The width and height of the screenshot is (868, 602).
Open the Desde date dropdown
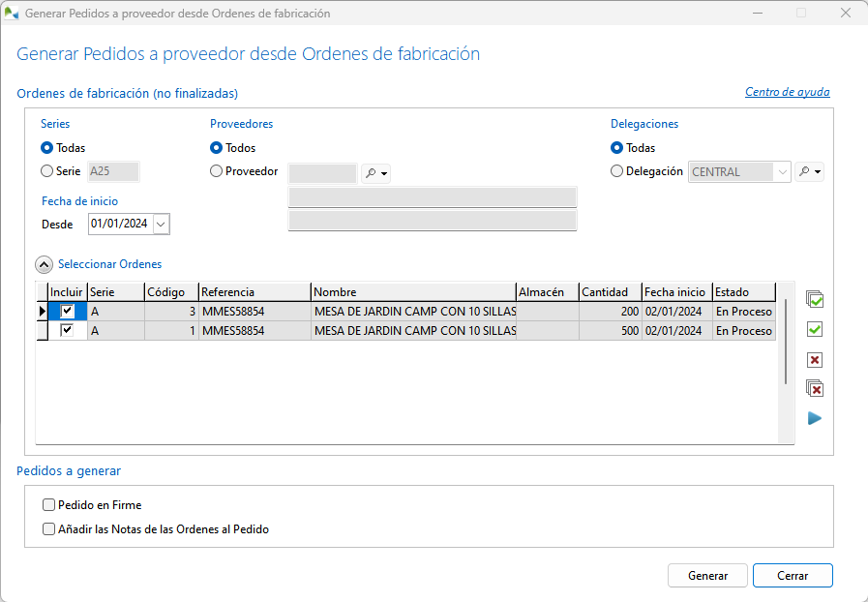pyautogui.click(x=161, y=224)
